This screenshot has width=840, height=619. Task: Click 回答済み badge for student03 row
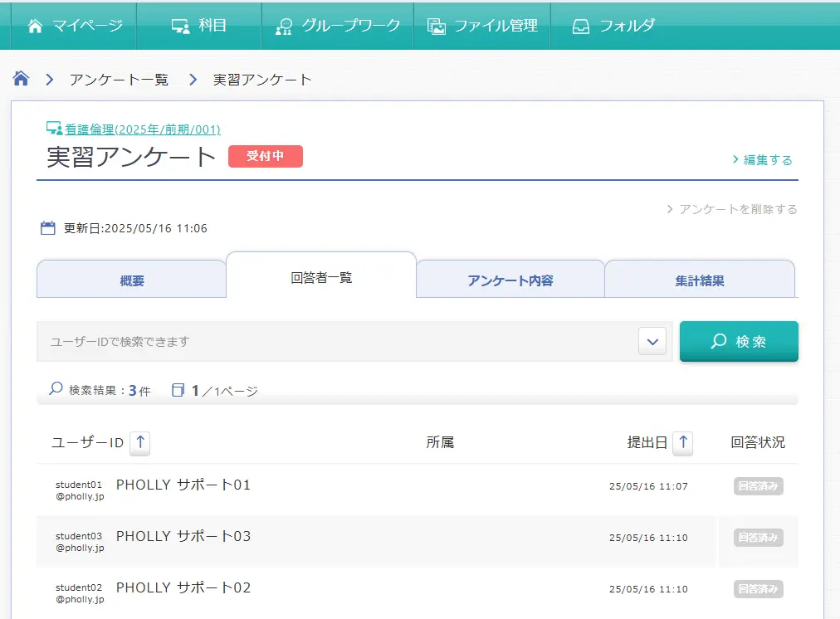pyautogui.click(x=759, y=538)
